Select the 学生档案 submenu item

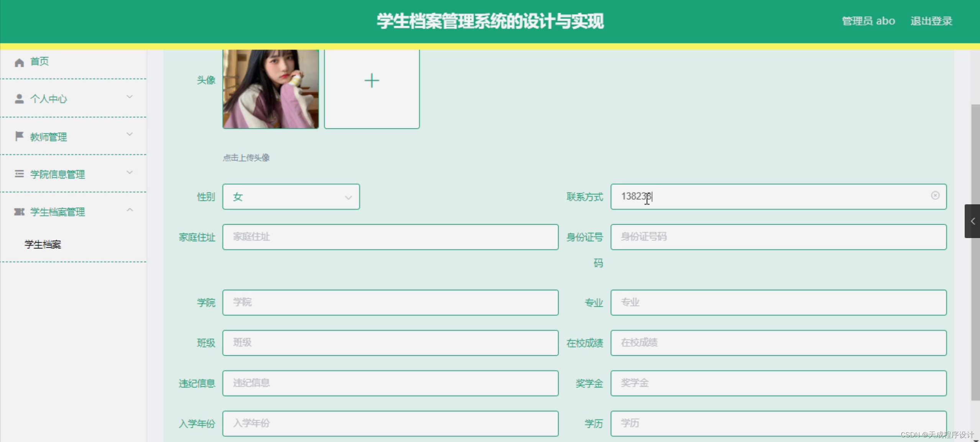pos(43,245)
